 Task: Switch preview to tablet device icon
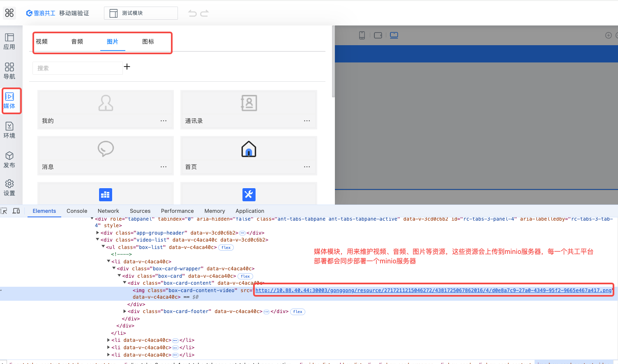[378, 35]
